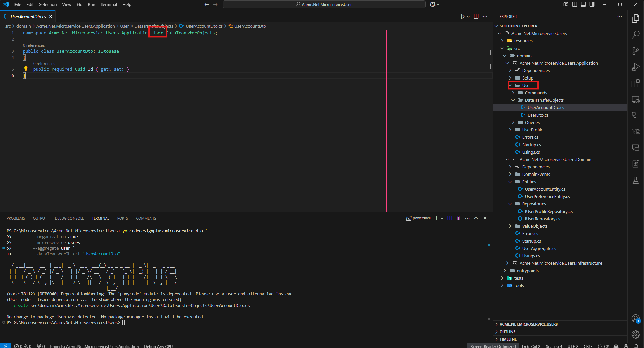Open the Search view in activity bar

(x=636, y=35)
